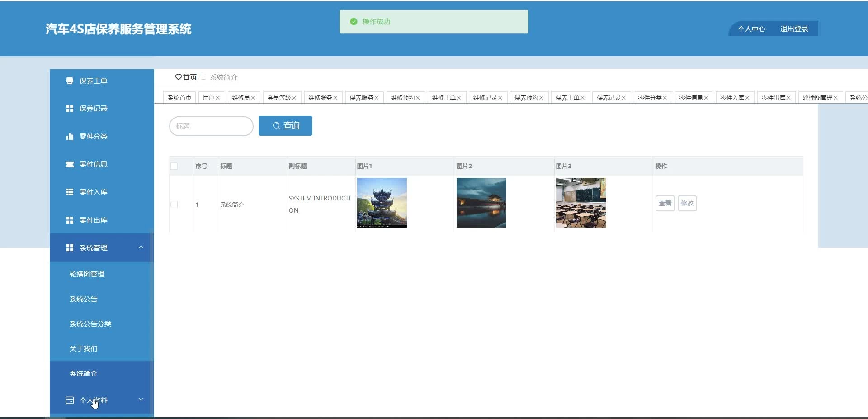
Task: Click the 零件信息 sidebar icon
Action: click(x=70, y=164)
